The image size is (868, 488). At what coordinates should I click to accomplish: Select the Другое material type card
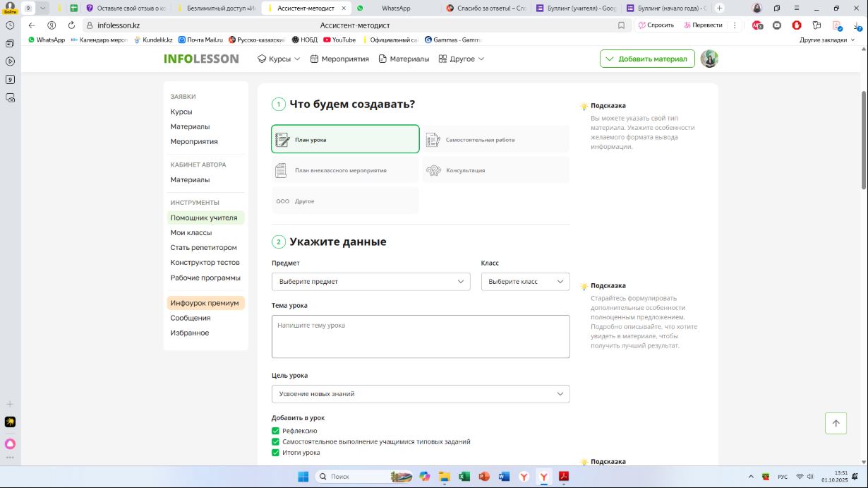coord(345,201)
